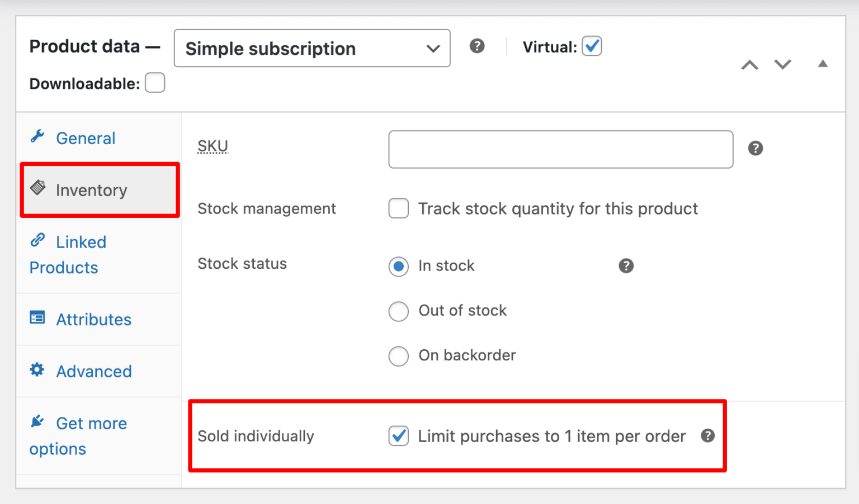Click the Linked Products chain-link icon
859x504 pixels.
click(37, 239)
